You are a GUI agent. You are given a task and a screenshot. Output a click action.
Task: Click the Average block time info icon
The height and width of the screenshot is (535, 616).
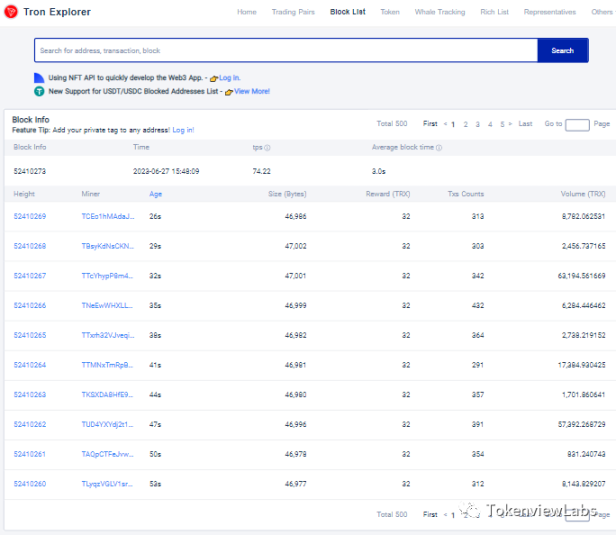click(438, 148)
